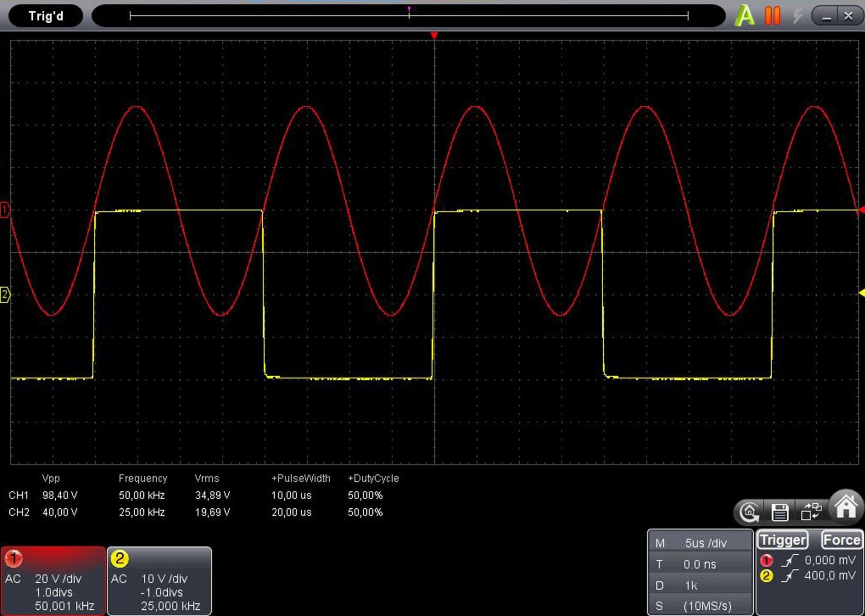Viewport: 865px width, 616px height.
Task: Open the Trigger menu button
Action: click(x=783, y=540)
